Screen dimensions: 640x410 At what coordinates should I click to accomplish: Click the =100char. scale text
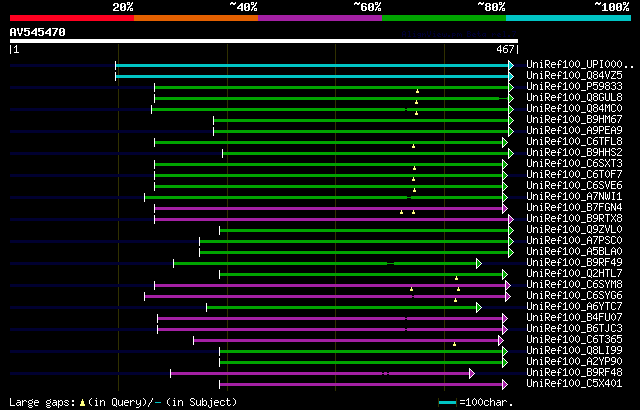coord(486,403)
